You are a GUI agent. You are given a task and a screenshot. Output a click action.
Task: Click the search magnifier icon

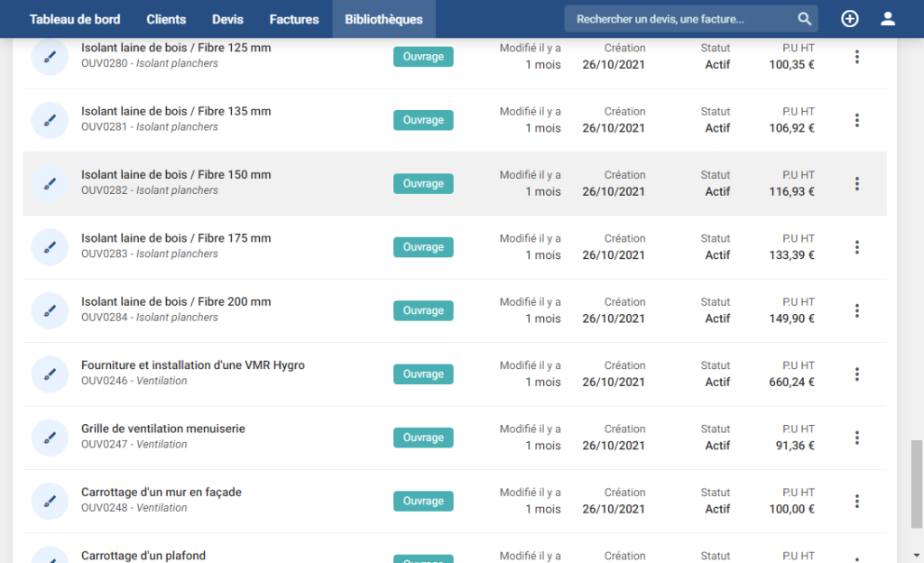[804, 19]
